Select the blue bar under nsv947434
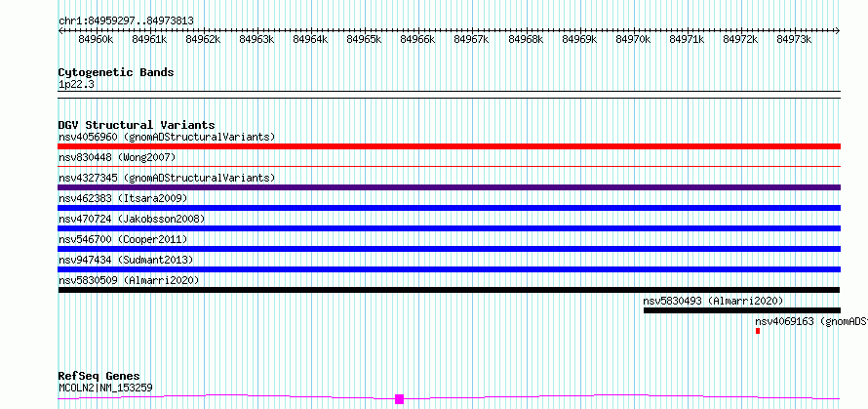The image size is (868, 409). pyautogui.click(x=449, y=269)
